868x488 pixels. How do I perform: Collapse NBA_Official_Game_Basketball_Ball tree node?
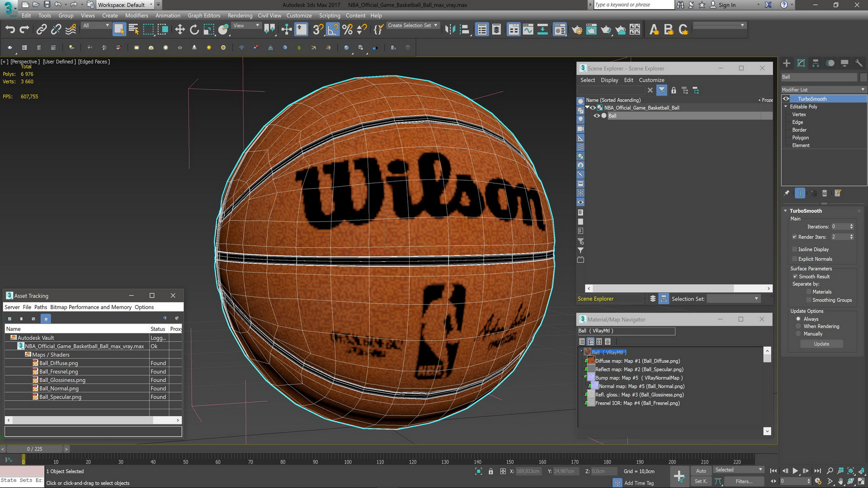click(587, 108)
